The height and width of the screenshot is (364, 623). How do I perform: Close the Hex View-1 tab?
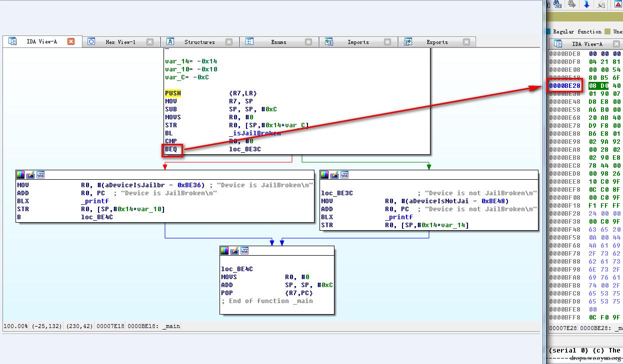(150, 42)
